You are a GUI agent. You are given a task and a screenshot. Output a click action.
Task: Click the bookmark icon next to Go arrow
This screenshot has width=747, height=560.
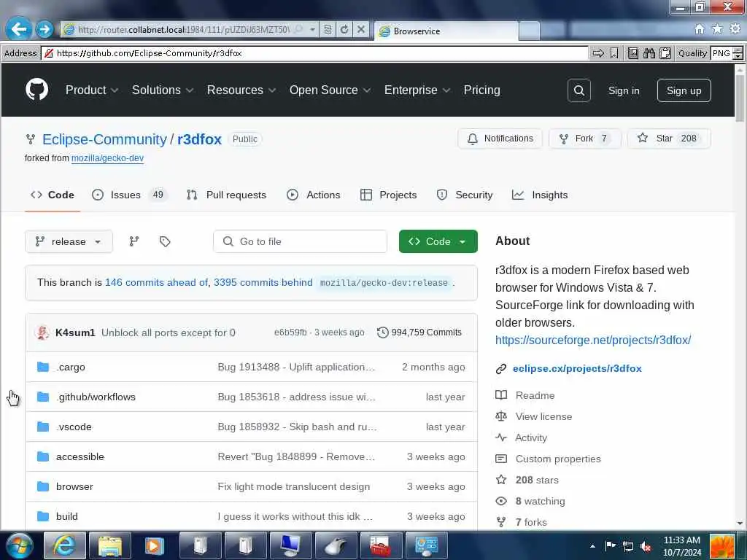[614, 53]
